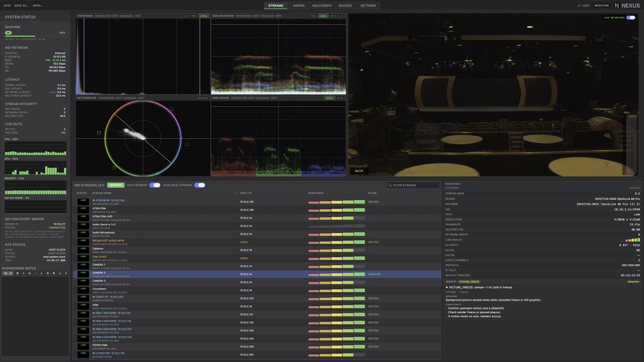This screenshot has height=362, width=644.
Task: Align notes right with R button
Action: (x=54, y=273)
